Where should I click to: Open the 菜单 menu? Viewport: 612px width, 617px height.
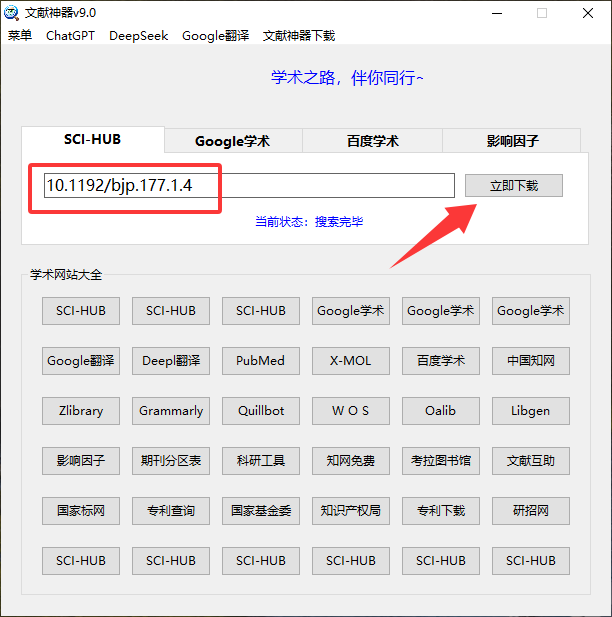tap(20, 36)
